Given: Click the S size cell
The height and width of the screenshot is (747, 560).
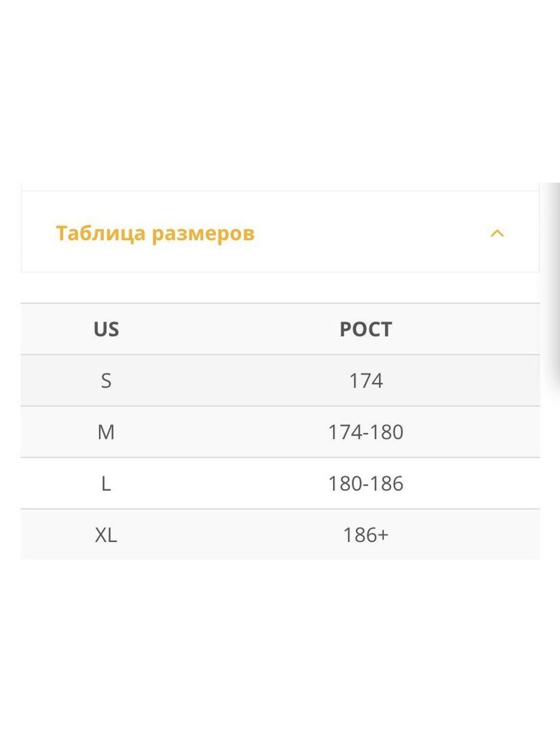Looking at the screenshot, I should 106,381.
